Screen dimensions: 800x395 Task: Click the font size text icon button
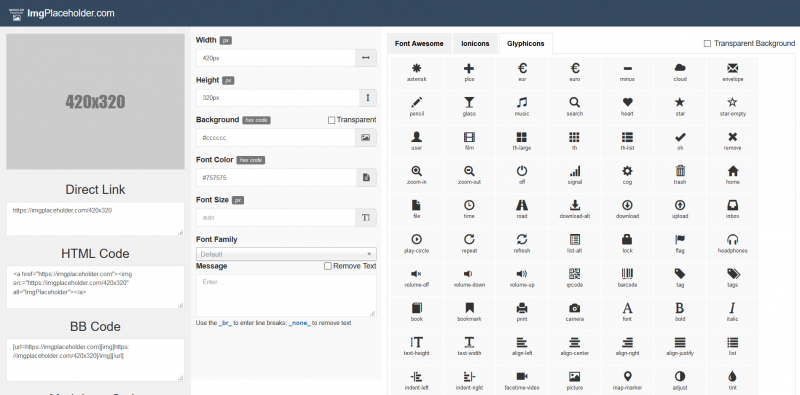(366, 217)
